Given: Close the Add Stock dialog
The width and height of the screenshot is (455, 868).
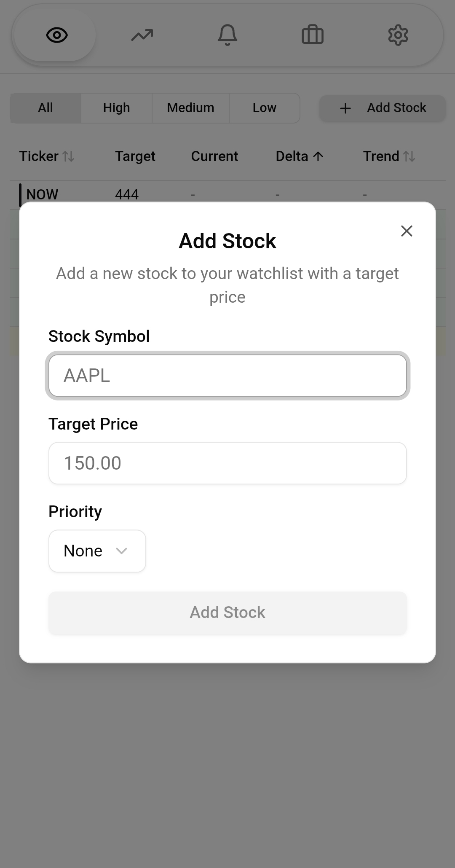Looking at the screenshot, I should pos(407,231).
